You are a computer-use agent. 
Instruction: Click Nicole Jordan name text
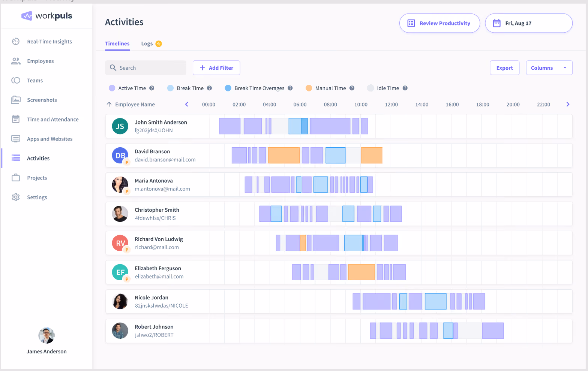tap(151, 298)
